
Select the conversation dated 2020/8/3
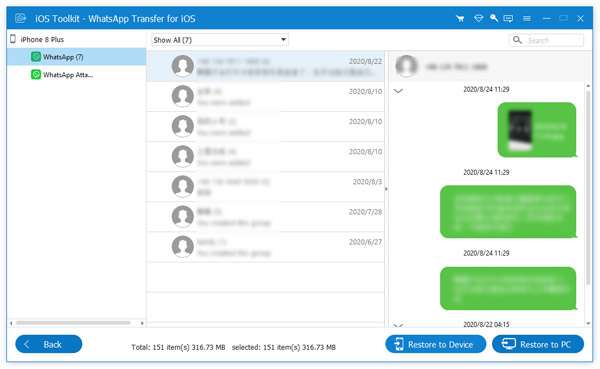(266, 187)
